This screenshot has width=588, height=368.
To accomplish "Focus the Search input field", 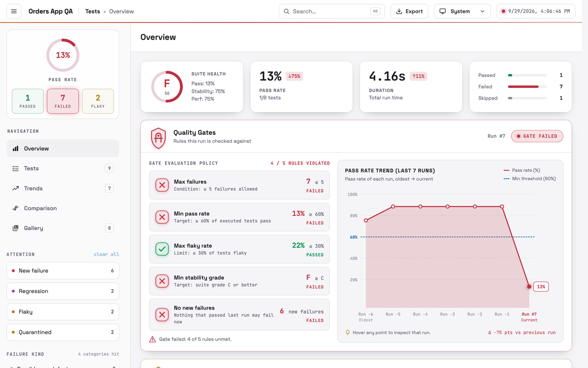I will click(x=332, y=11).
